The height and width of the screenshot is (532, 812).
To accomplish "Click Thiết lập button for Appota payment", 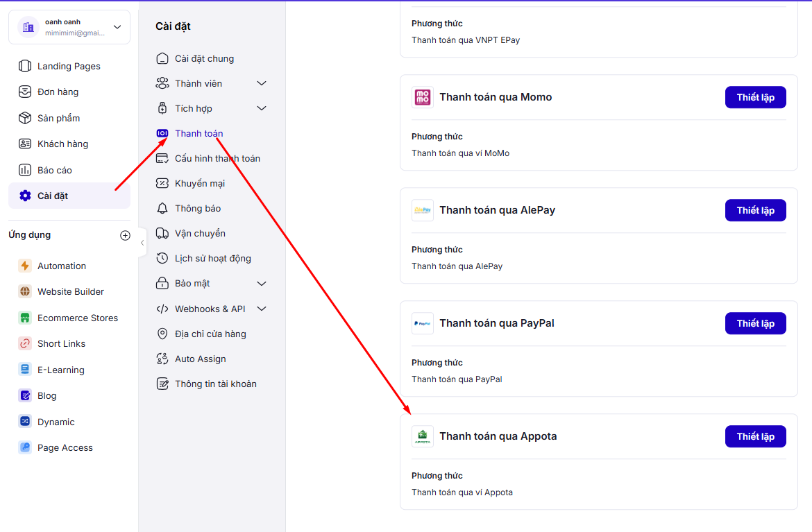I will tap(755, 436).
